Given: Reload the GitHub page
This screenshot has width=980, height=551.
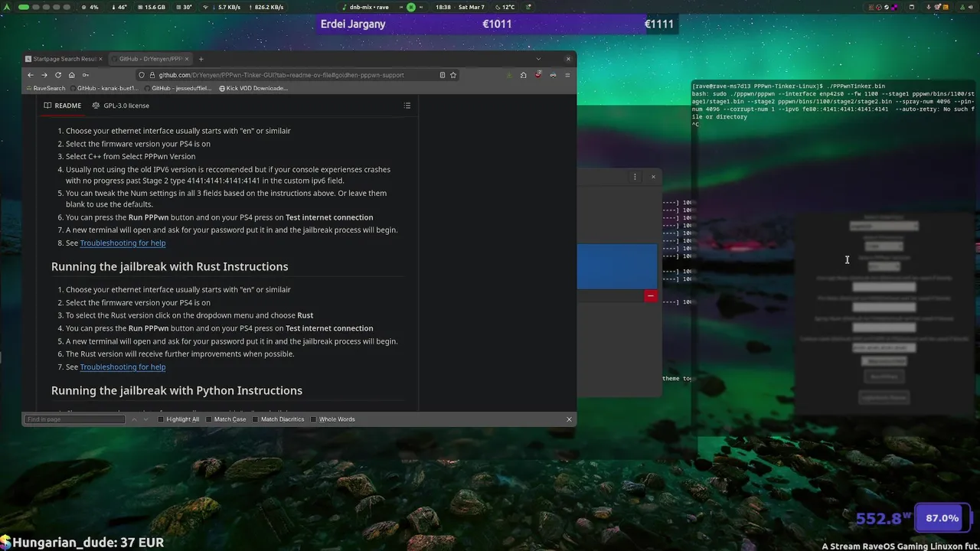Looking at the screenshot, I should tap(57, 75).
